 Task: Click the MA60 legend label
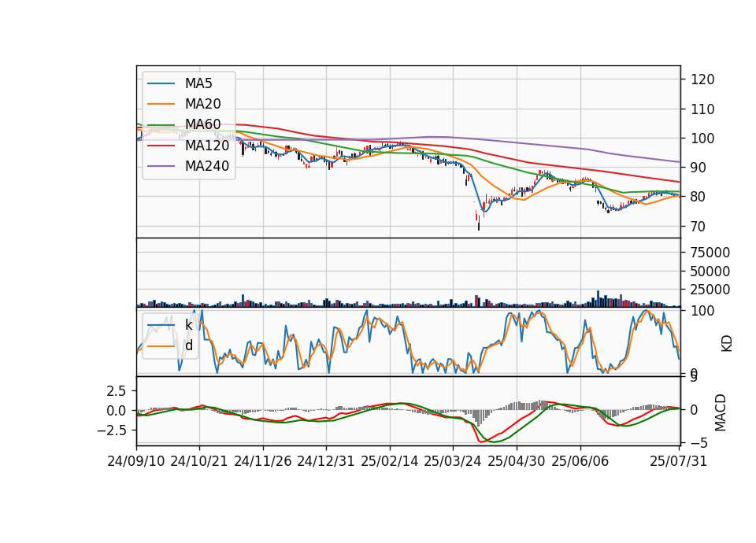coord(202,124)
